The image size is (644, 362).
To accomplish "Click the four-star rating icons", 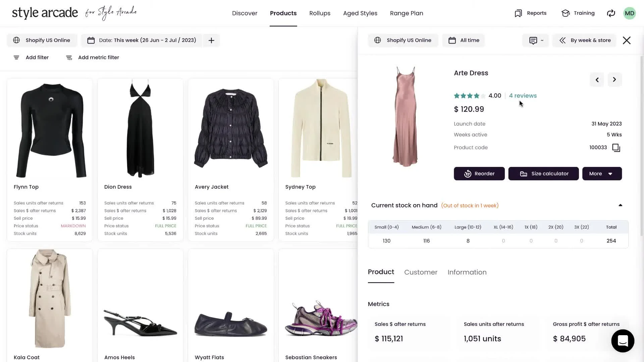I will [470, 96].
